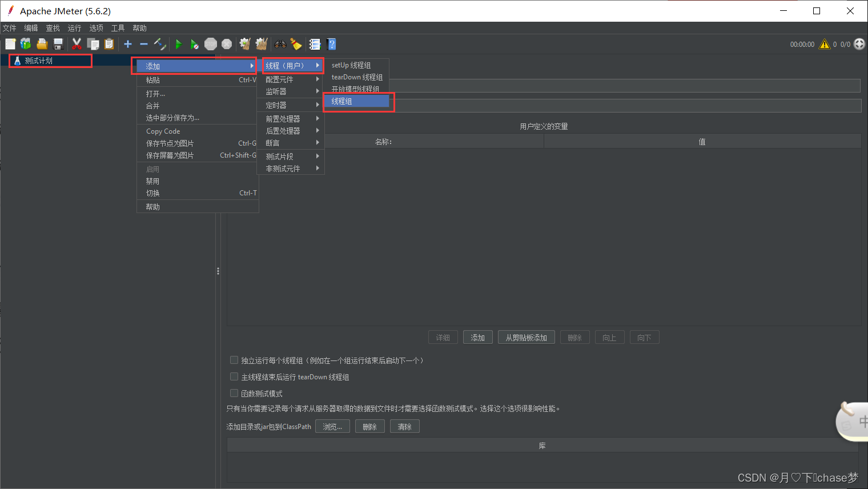
Task: Choose setUp 线程组 menu entry
Action: [357, 65]
